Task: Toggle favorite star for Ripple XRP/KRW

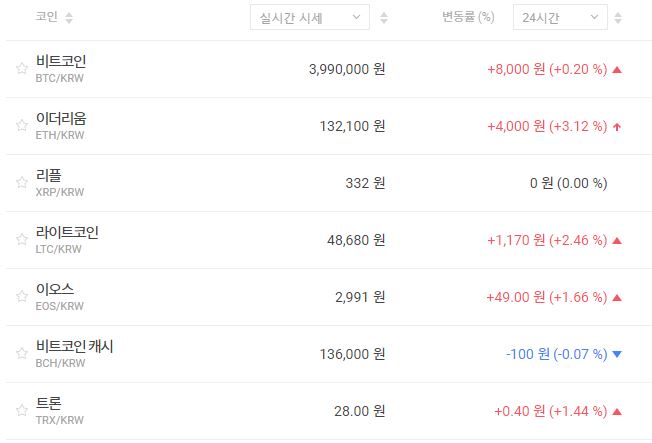Action: click(x=21, y=183)
